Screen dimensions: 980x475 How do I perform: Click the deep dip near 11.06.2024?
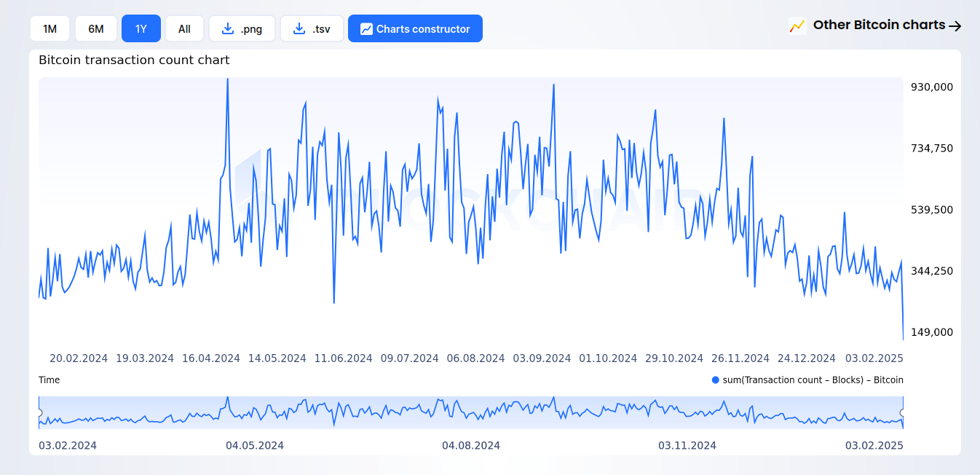pyautogui.click(x=334, y=302)
